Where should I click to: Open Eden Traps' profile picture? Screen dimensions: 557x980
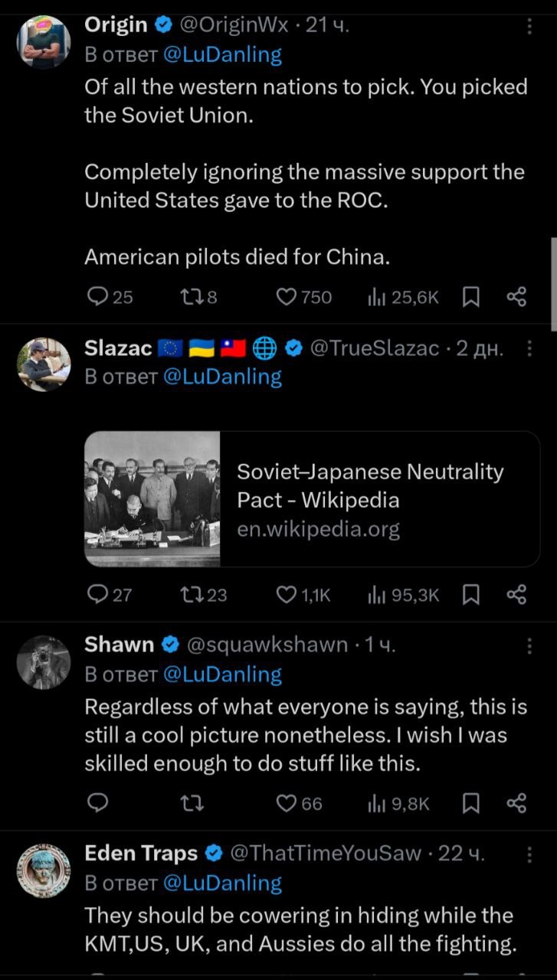44,870
